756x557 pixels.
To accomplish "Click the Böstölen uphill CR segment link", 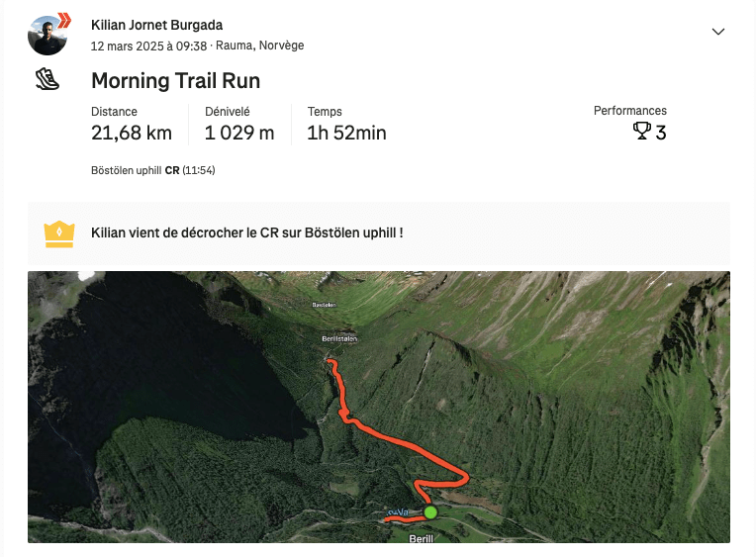I will coord(152,170).
